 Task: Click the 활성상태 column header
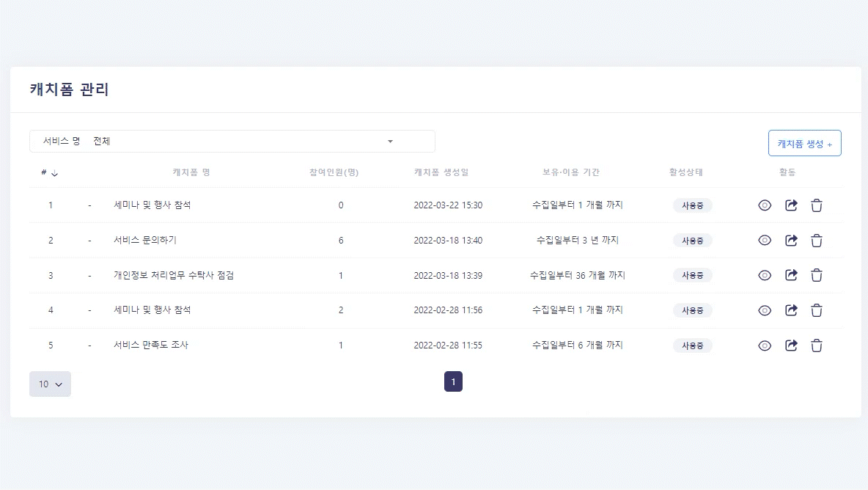tap(686, 172)
